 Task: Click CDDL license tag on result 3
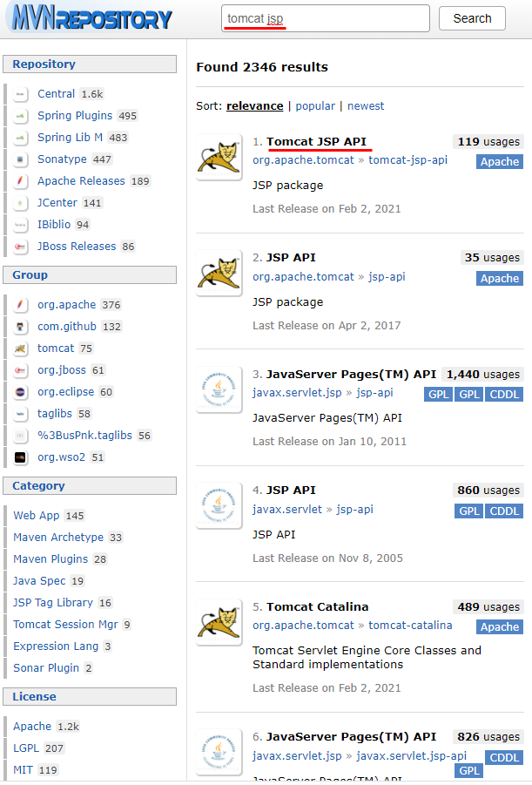click(504, 395)
